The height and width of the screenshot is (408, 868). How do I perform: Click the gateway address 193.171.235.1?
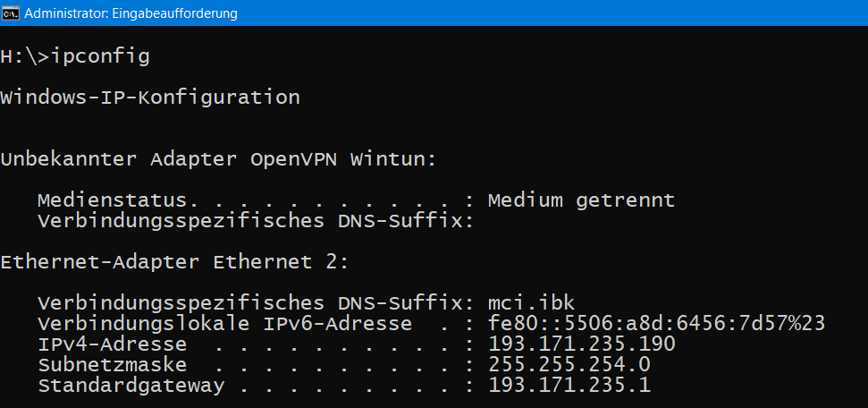(569, 386)
